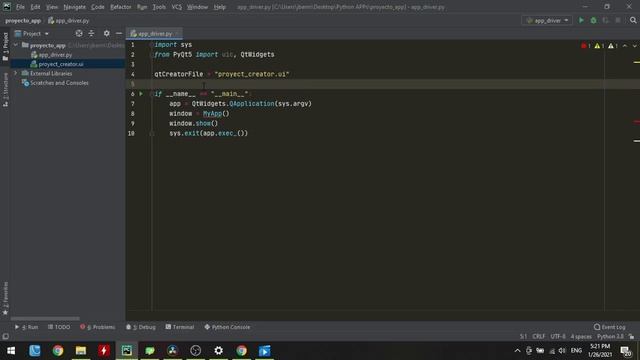Image resolution: width=640 pixels, height=360 pixels.
Task: Start debugging with the bug icon
Action: (x=593, y=20)
